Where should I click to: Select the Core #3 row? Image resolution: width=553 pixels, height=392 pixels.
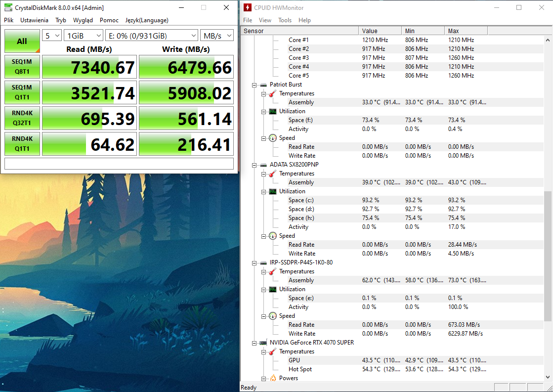(392, 57)
